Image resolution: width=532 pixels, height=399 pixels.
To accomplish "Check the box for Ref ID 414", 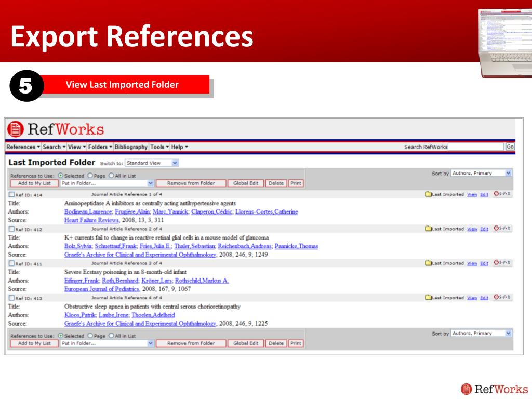I will coord(11,194).
